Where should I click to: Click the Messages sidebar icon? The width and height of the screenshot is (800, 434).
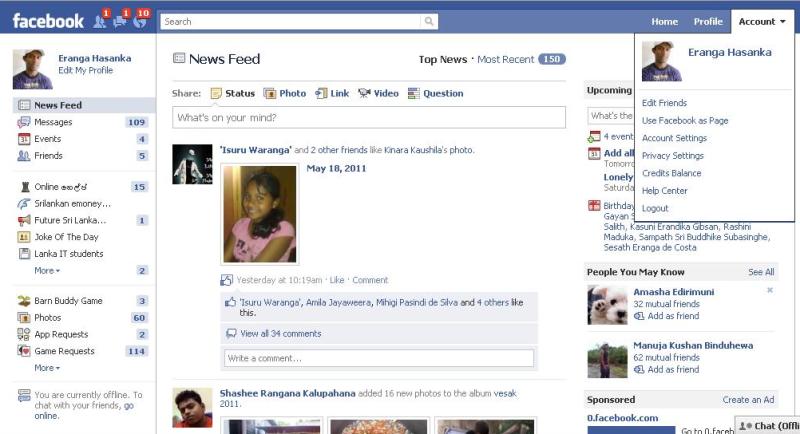click(x=24, y=122)
